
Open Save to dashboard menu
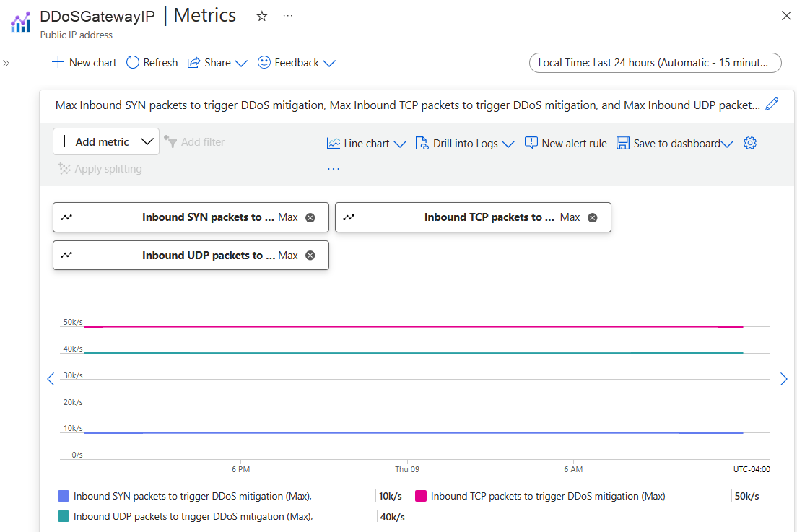[x=675, y=144]
